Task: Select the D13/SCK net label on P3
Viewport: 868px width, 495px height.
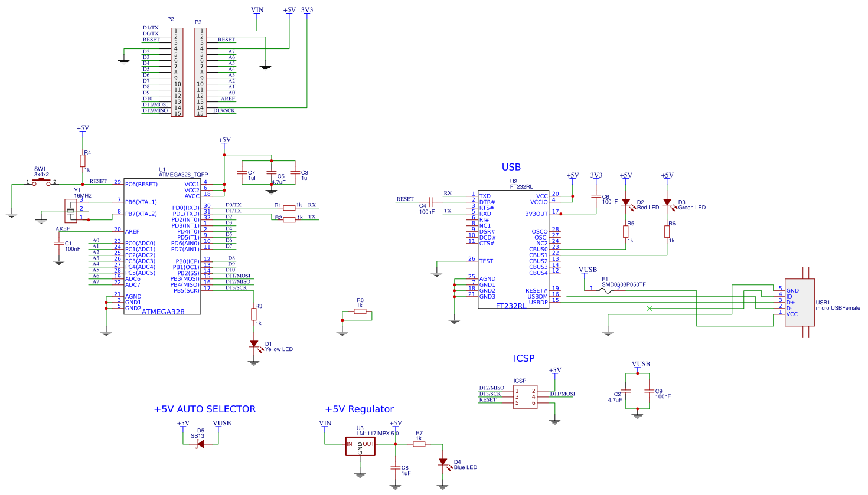Action: click(224, 110)
